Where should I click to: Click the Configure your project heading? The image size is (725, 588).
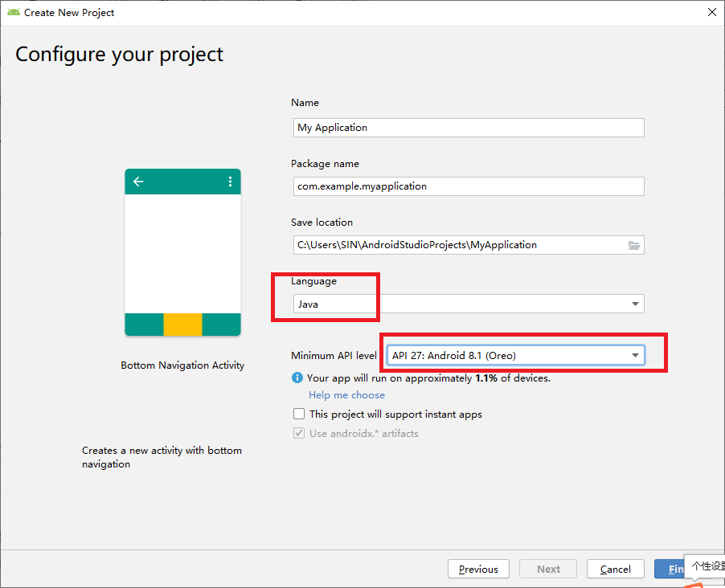point(119,55)
